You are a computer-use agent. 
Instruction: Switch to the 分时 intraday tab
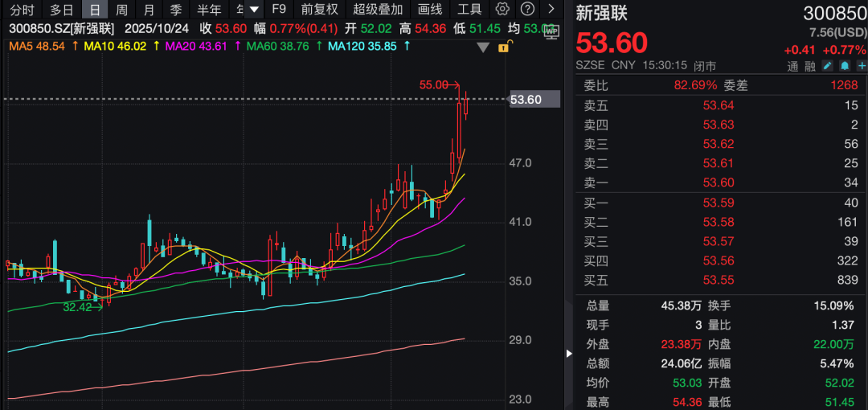[x=22, y=9]
